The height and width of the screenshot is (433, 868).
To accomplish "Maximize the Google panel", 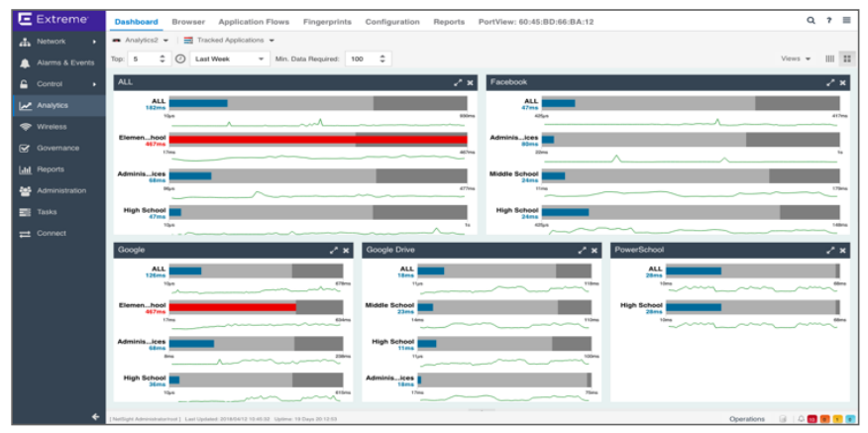I will [x=333, y=251].
